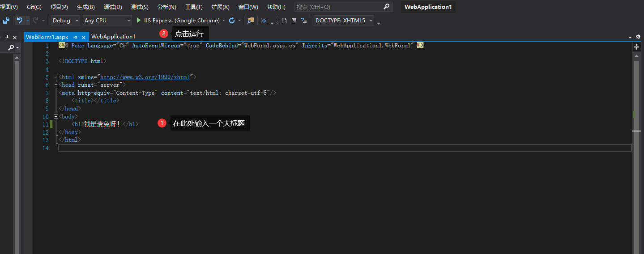Open overflow options after the DOCTYPE dropdown

[379, 22]
